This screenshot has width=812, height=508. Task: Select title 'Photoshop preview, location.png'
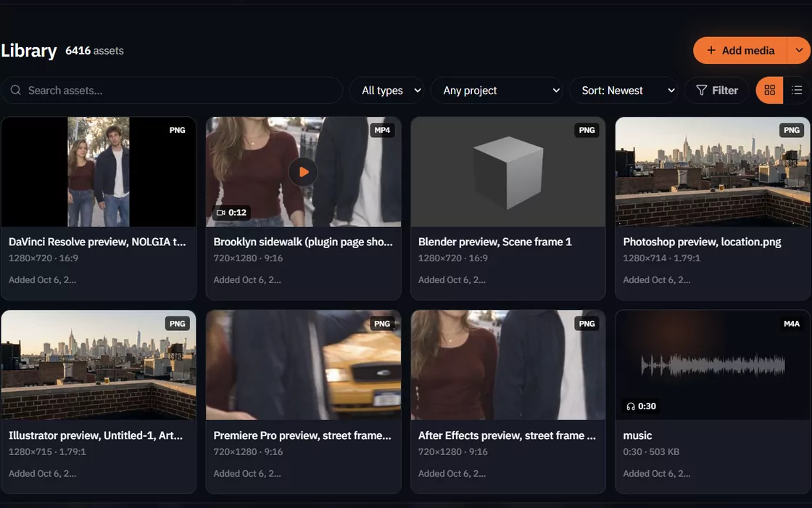click(703, 242)
